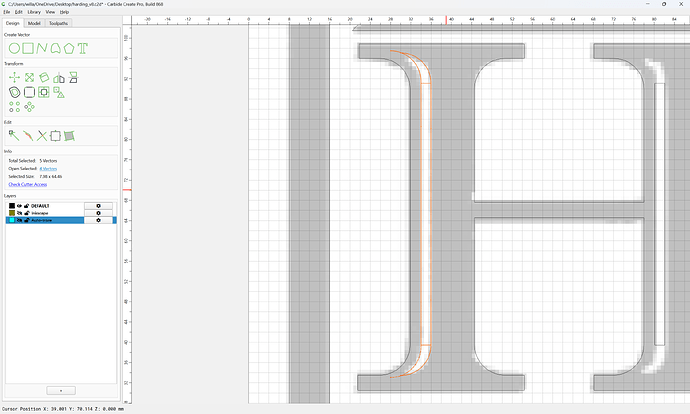The image size is (690, 414).
Task: Toggle the lock on the Inkscape layer
Action: click(26, 213)
